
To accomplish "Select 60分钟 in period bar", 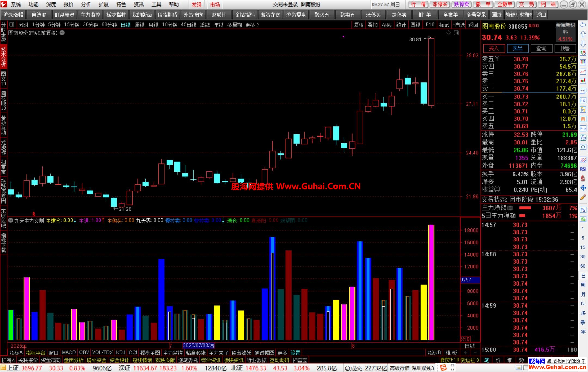I will [109, 25].
